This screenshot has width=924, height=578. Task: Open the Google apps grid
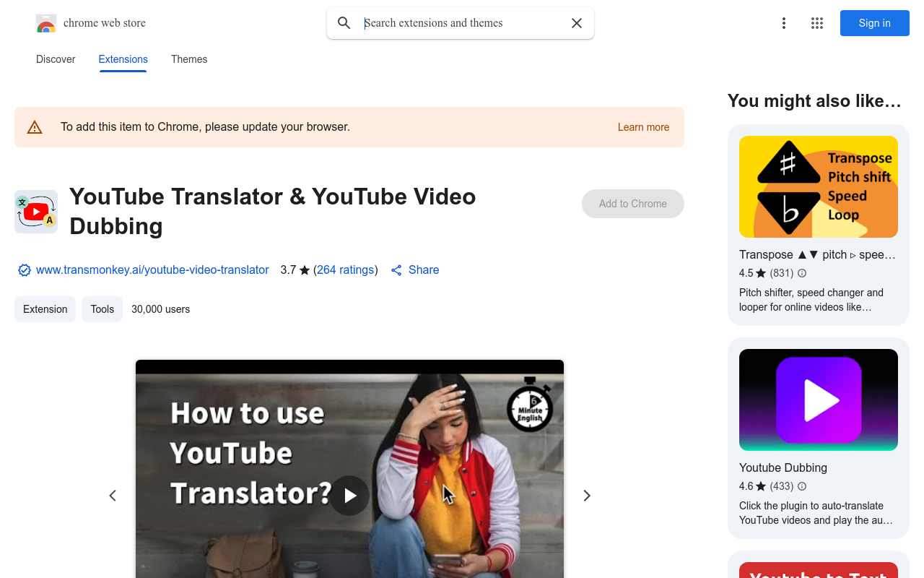click(817, 23)
